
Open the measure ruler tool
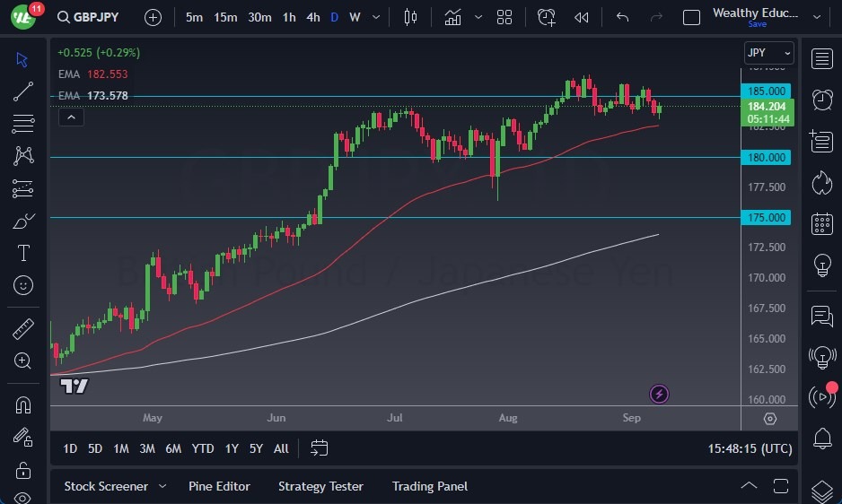[23, 329]
